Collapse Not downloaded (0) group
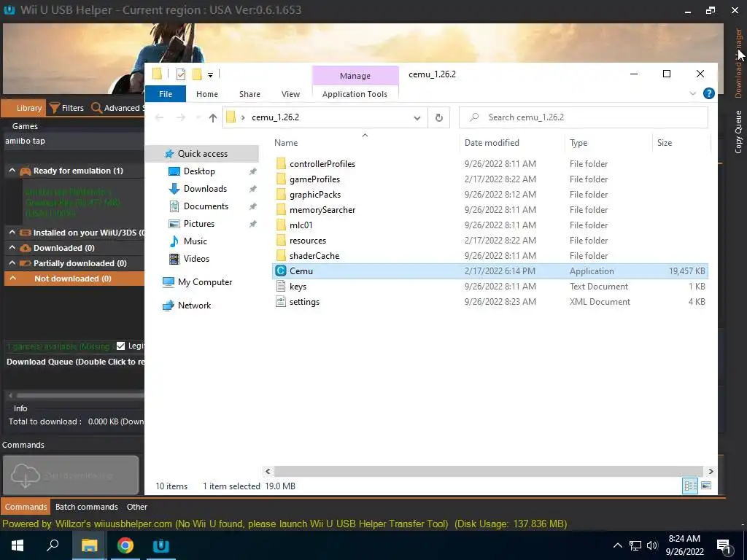Image resolution: width=747 pixels, height=560 pixels. coord(13,279)
